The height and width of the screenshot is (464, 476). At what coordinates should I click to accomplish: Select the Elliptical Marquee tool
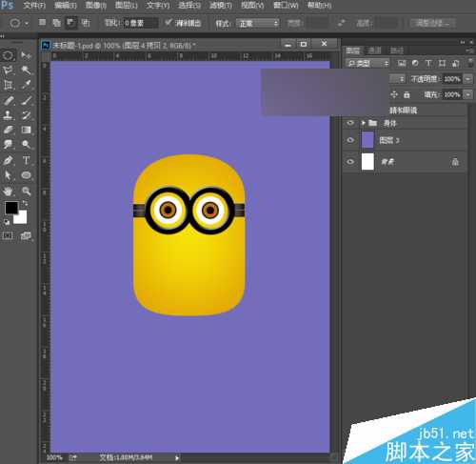[x=8, y=55]
